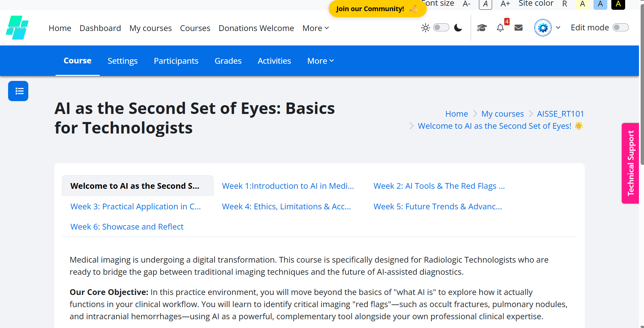Click My courses breadcrumb link
644x328 pixels.
(503, 114)
